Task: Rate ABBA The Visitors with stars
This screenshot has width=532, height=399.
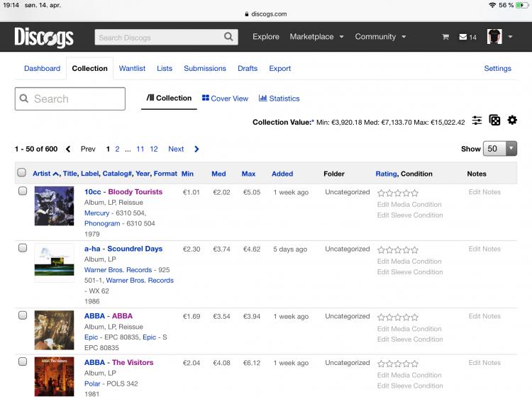Action: pyautogui.click(x=398, y=364)
